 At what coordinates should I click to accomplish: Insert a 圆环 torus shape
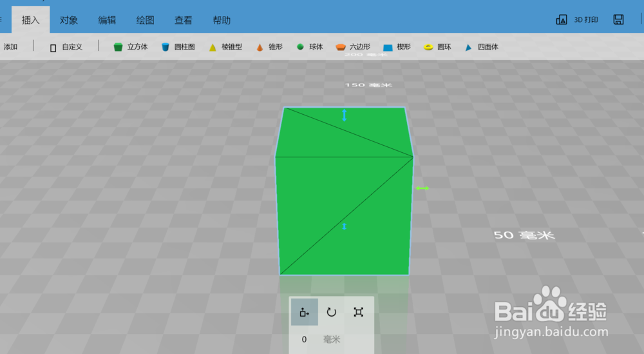(437, 47)
